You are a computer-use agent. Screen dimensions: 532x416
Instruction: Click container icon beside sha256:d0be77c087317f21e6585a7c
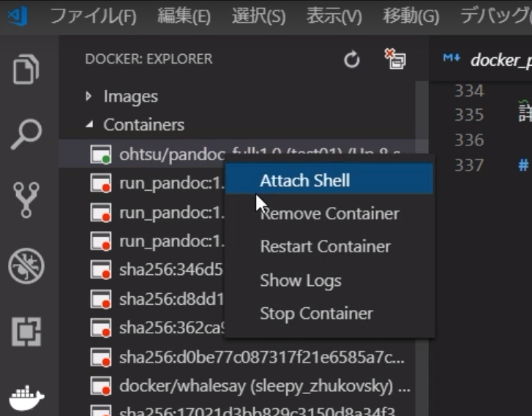[101, 357]
